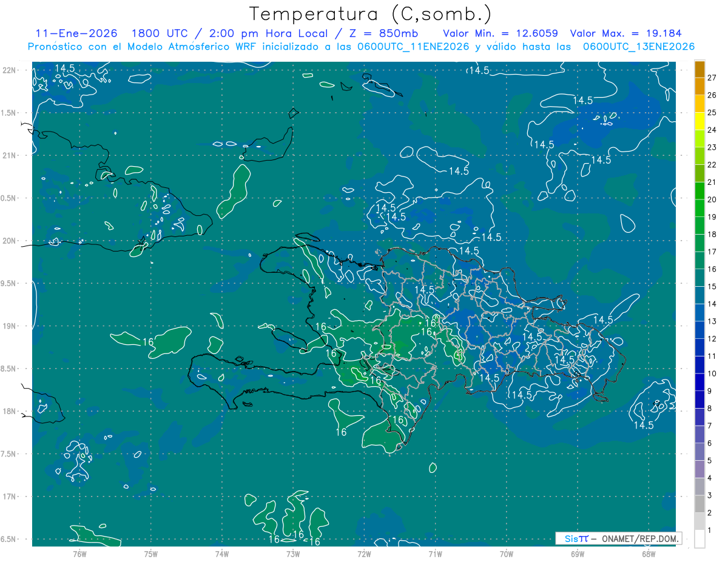Click colorbar value label '10'

tap(712, 373)
